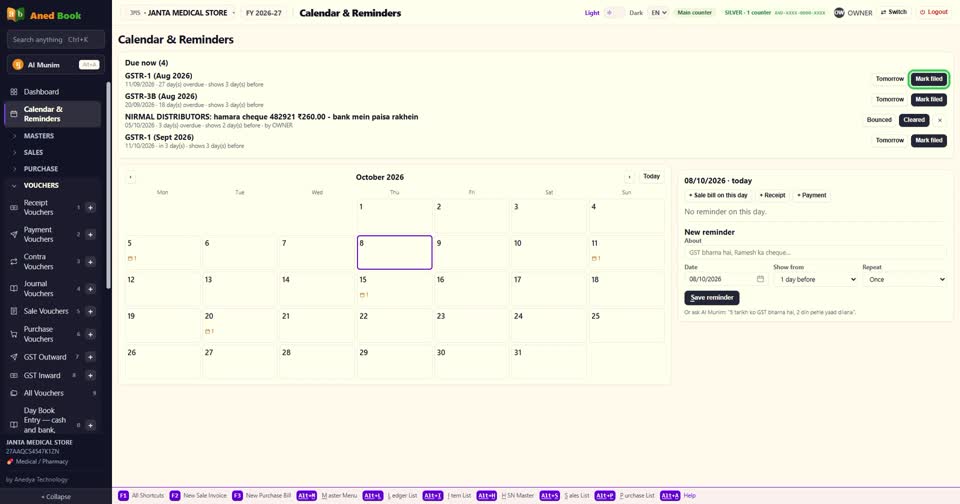Click F2 New Sale Invoice shortcut
The image size is (960, 504).
click(x=198, y=495)
